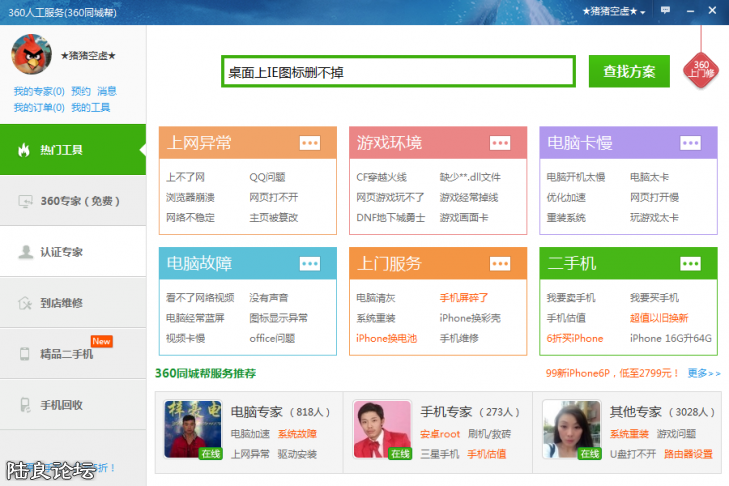Image resolution: width=729 pixels, height=486 pixels.
Task: Select 超值以旧换新 option
Action: (x=659, y=318)
